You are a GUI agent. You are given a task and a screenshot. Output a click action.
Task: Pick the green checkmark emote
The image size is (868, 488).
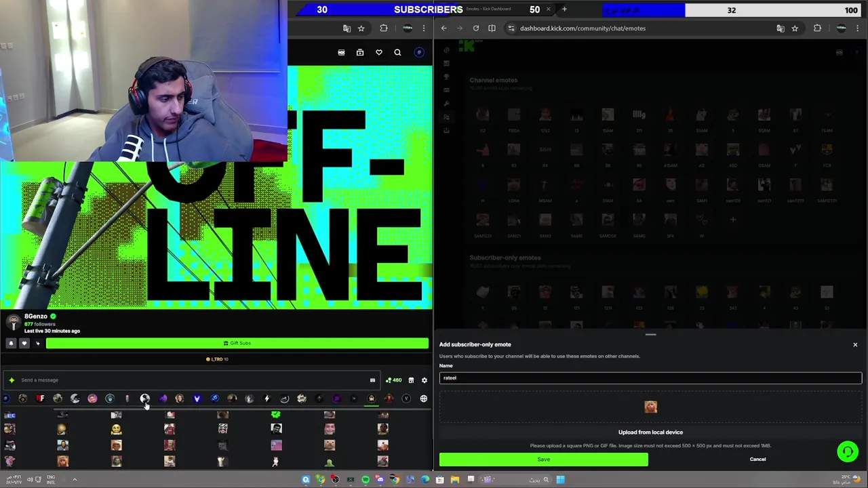(x=275, y=414)
